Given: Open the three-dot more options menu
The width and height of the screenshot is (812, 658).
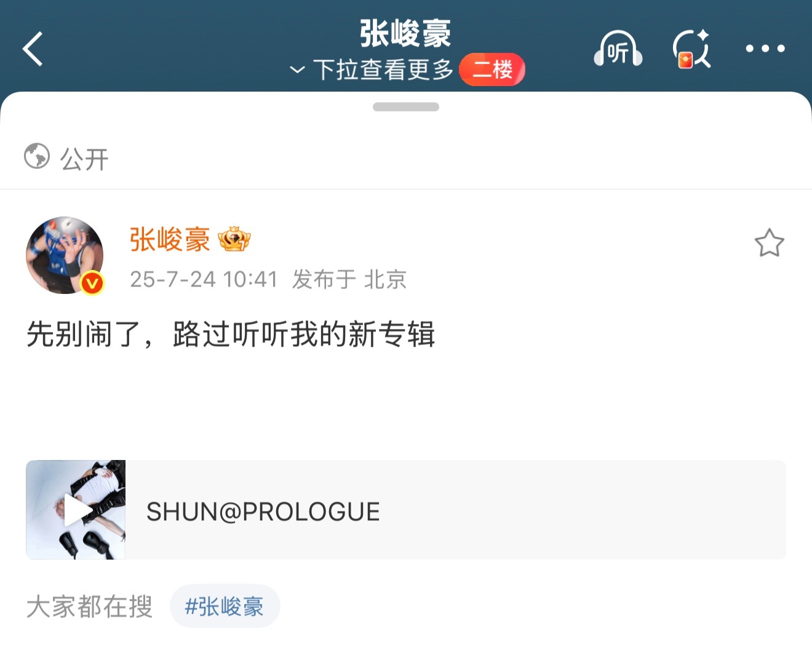Looking at the screenshot, I should (x=765, y=49).
